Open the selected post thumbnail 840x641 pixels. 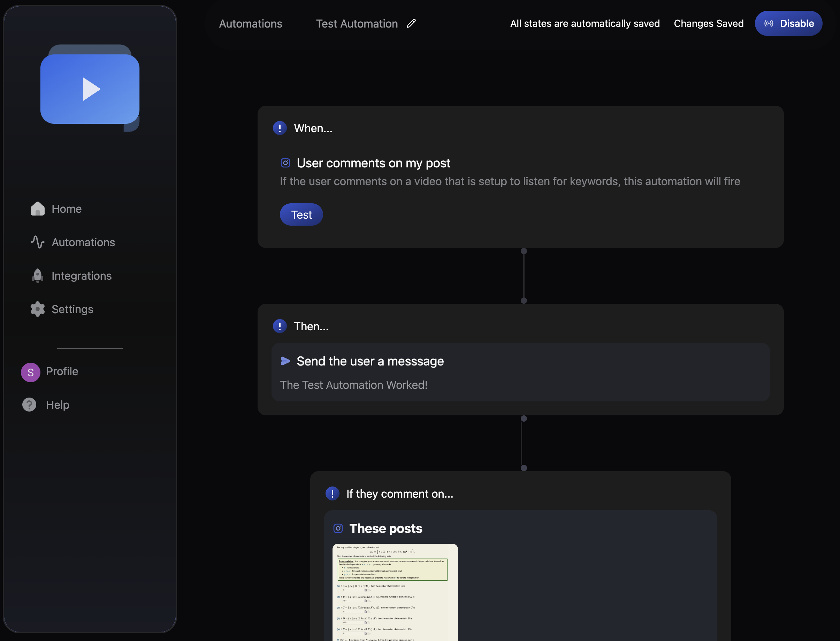pyautogui.click(x=395, y=591)
